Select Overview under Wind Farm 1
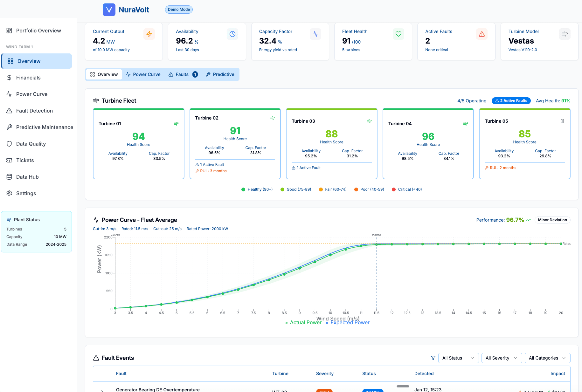Screen dimensions: 582x392 tap(37, 61)
